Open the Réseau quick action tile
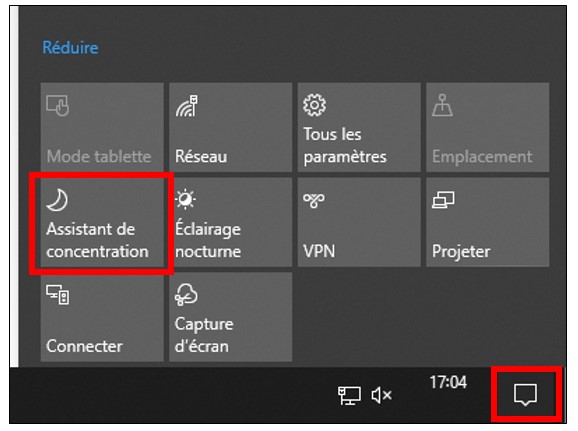This screenshot has height=431, width=578. [x=230, y=127]
